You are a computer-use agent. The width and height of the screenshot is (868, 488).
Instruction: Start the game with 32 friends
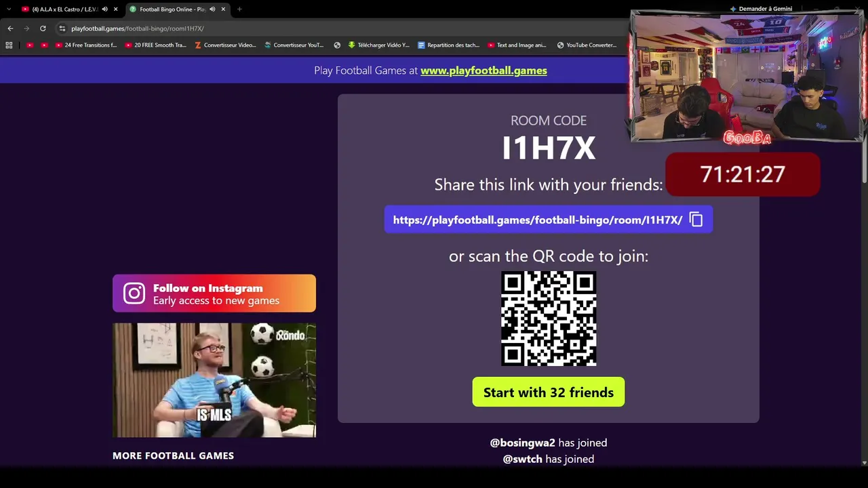click(x=549, y=392)
